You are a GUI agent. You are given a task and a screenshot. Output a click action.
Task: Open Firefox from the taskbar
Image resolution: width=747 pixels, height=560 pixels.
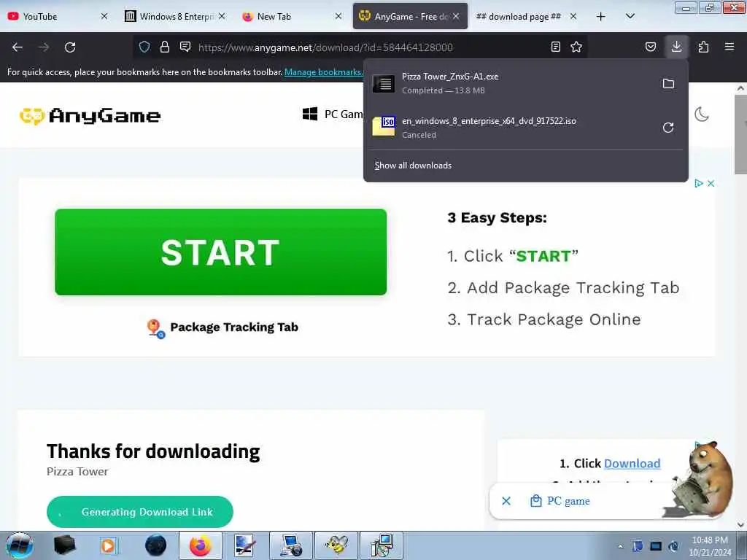[x=200, y=545]
